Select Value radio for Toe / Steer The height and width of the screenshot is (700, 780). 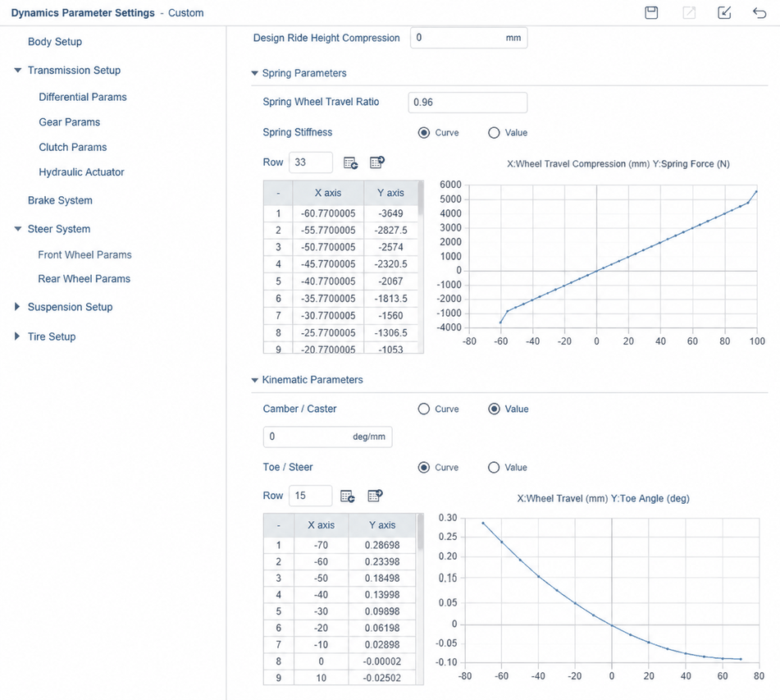(x=494, y=468)
